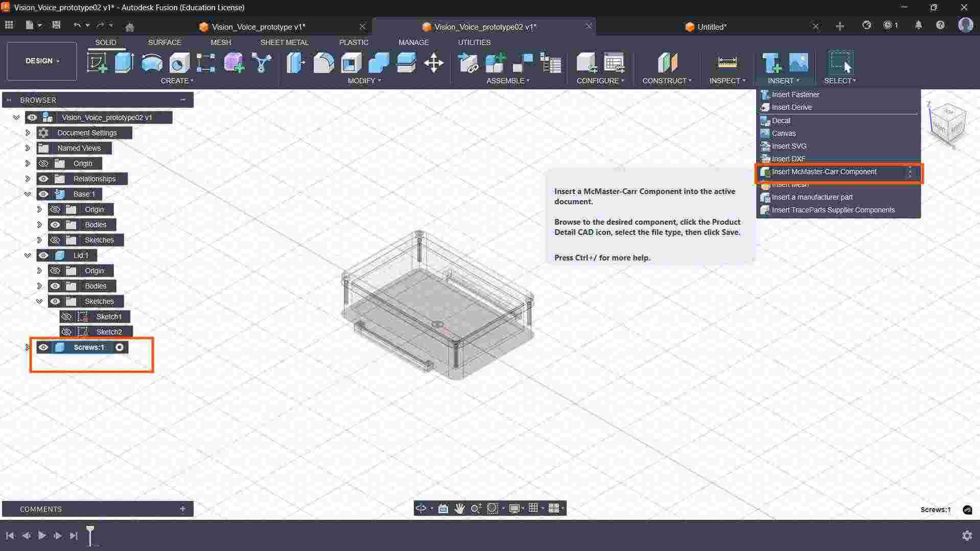Toggle visibility of the root Vision_Voice_prototype02 component
Screen dimensions: 980x551
[x=32, y=117]
